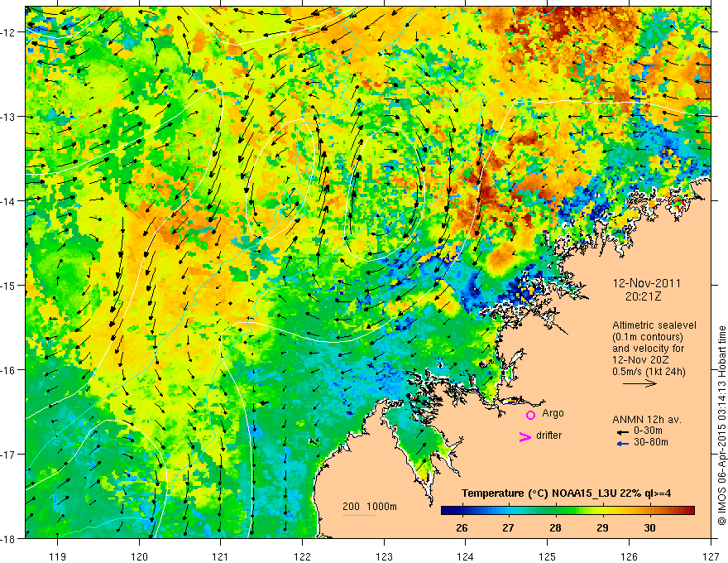Click the colorbar tick label 29
This screenshot has width=728, height=563.
point(602,528)
